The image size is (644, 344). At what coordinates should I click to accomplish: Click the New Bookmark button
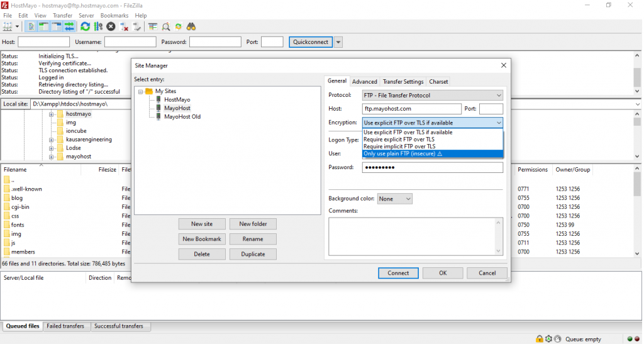point(202,239)
